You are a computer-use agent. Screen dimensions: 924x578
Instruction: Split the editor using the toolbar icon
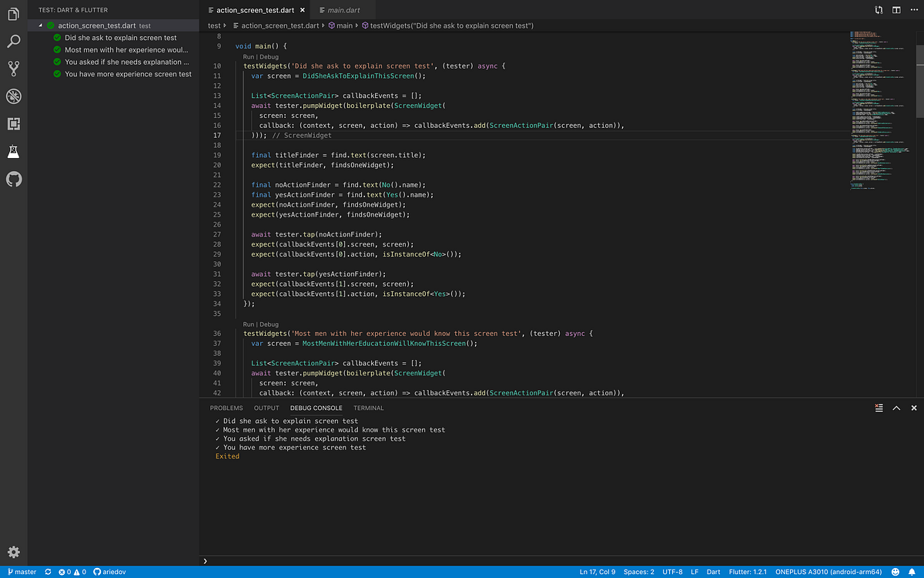[896, 9]
